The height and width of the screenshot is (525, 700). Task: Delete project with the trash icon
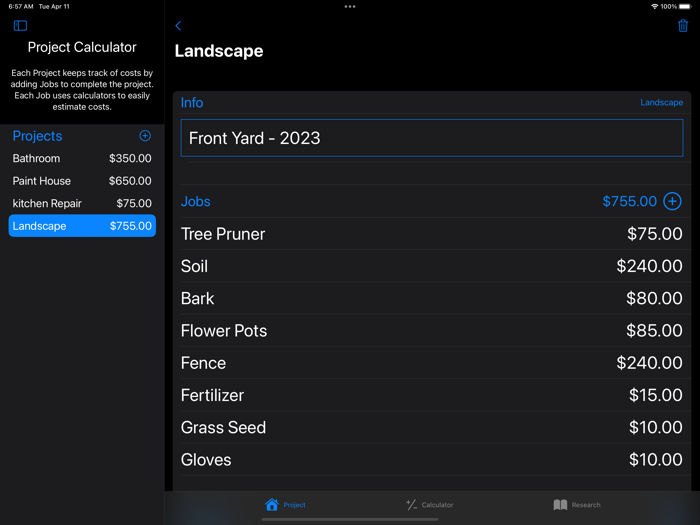coord(683,25)
